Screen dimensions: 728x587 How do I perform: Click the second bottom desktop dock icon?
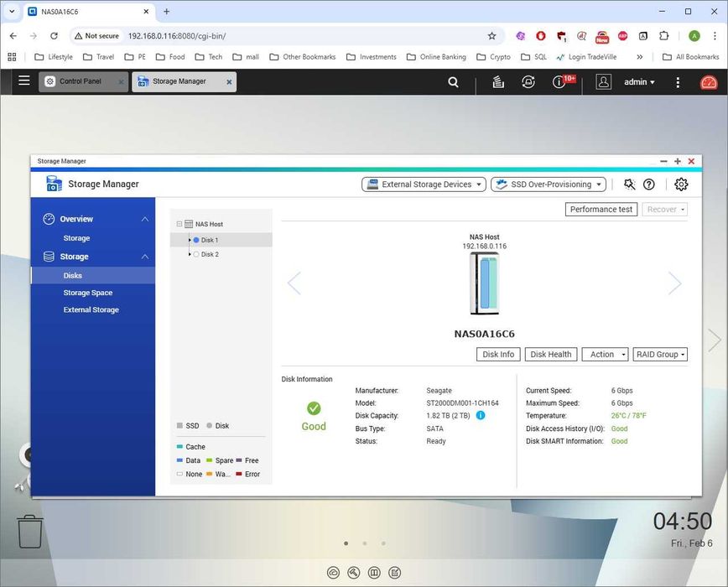(x=354, y=573)
